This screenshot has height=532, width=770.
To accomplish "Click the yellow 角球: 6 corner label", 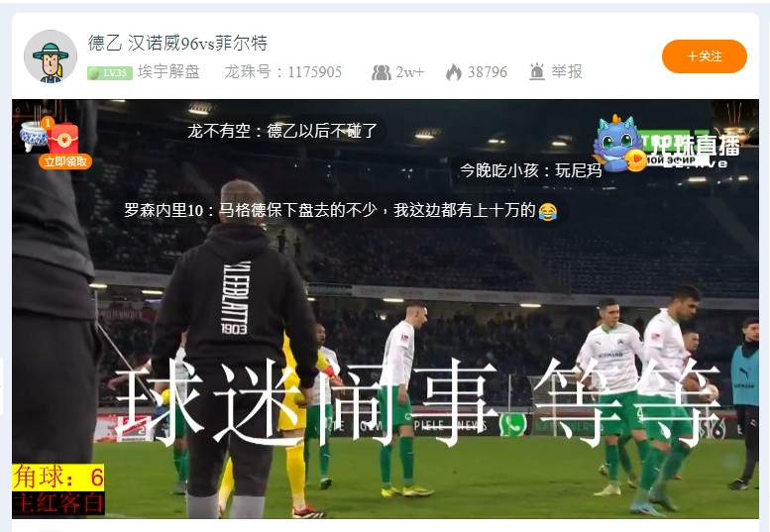I will pos(58,478).
